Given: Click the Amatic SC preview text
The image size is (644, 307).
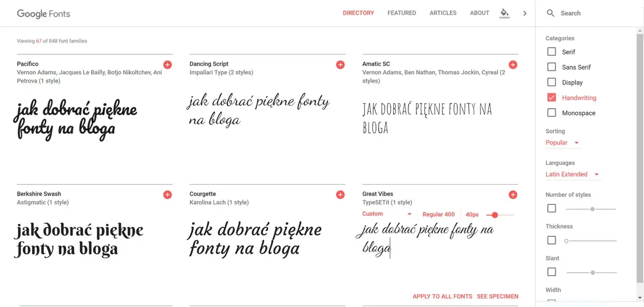Looking at the screenshot, I should (427, 118).
